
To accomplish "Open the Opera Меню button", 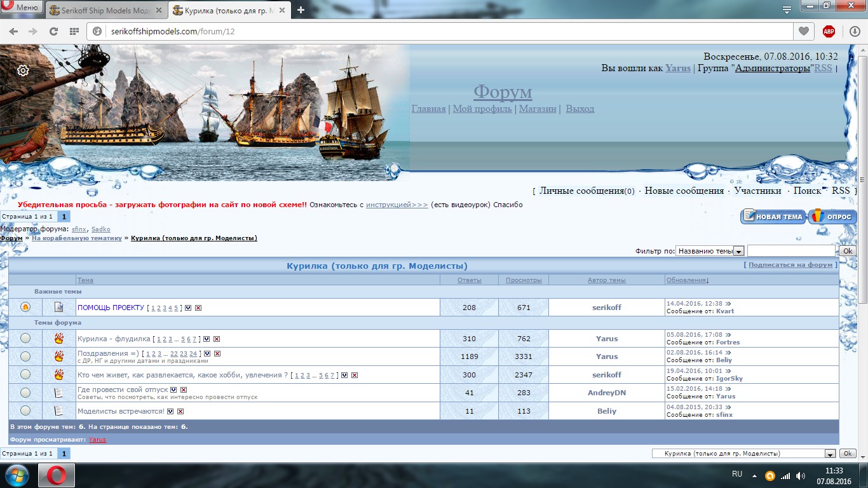I will 21,8.
